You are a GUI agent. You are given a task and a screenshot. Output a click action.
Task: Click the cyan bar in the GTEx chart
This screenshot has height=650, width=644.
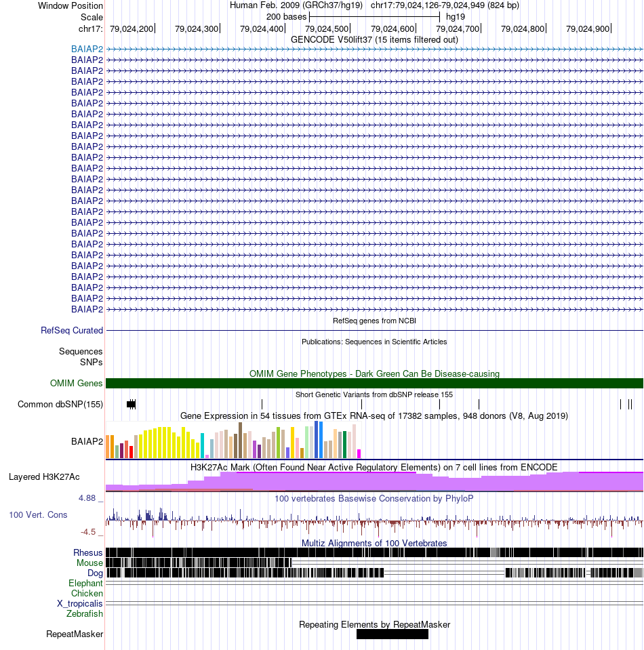pos(203,445)
